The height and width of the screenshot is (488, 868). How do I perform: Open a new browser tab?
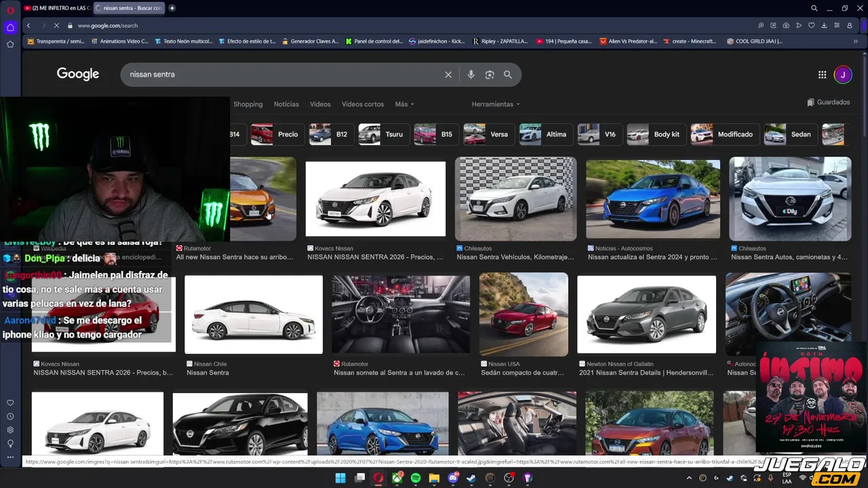click(x=172, y=8)
